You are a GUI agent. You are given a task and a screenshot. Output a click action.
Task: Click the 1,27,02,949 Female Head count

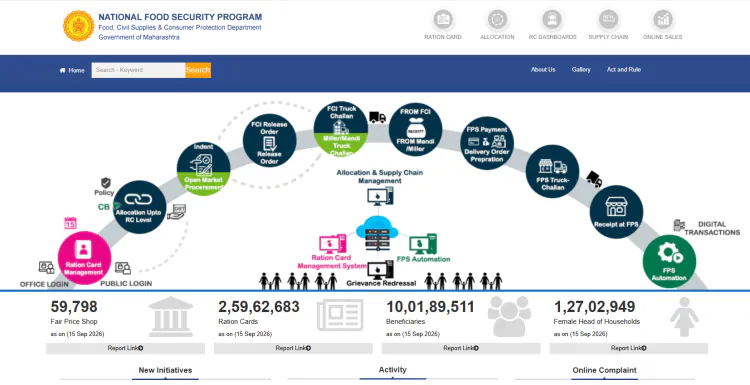pos(595,307)
